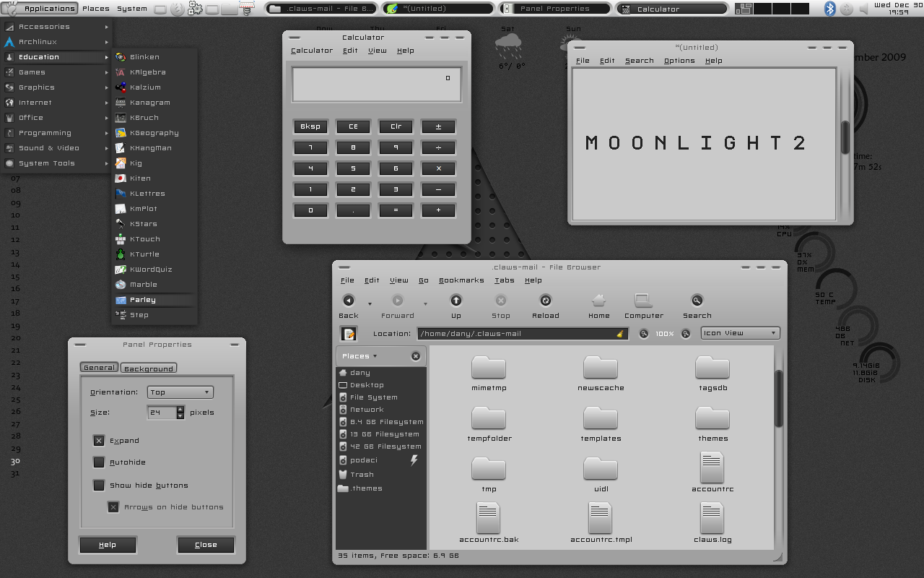
Task: Click the equals button on Calculator
Action: coord(396,210)
